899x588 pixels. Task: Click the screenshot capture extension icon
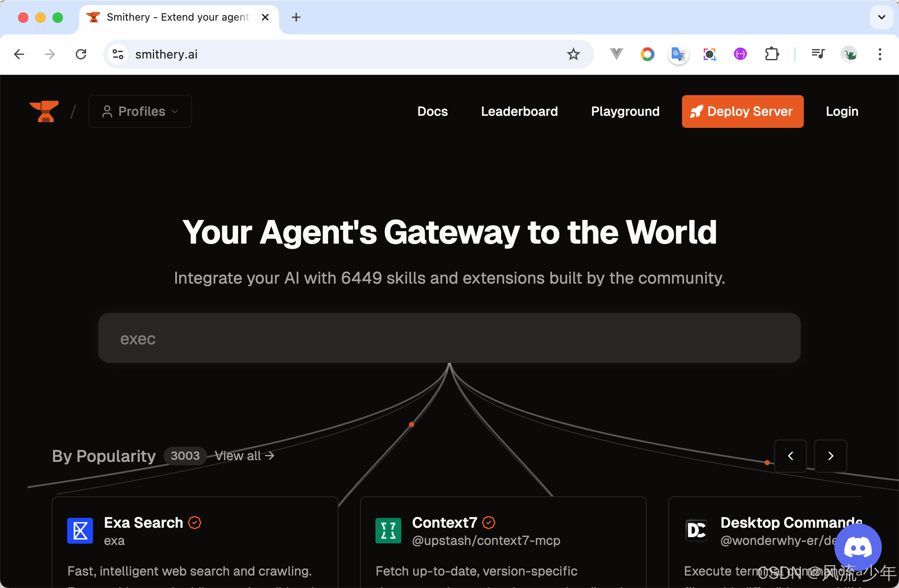click(x=710, y=54)
